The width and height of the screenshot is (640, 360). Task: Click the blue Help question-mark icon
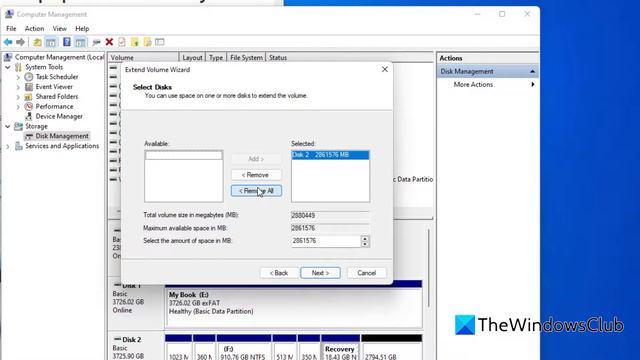(67, 42)
